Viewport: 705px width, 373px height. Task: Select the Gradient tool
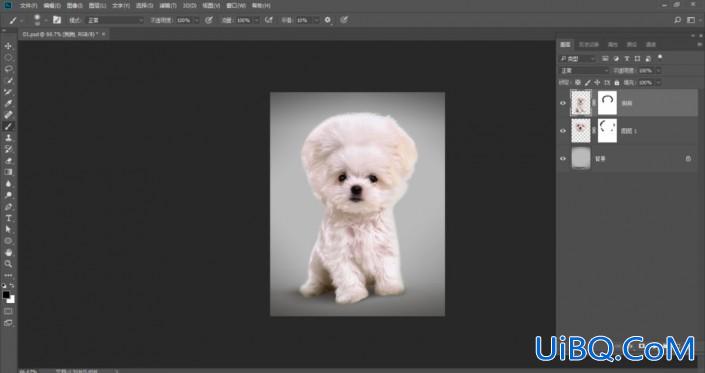8,172
